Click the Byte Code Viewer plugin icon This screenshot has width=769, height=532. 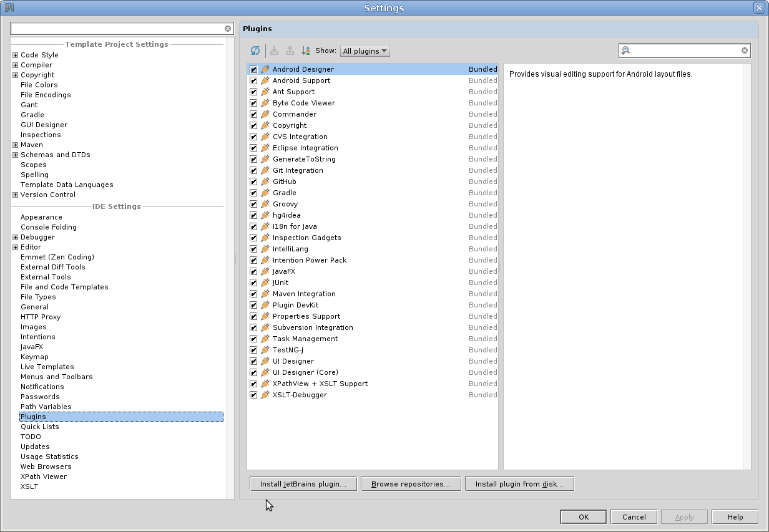point(265,103)
